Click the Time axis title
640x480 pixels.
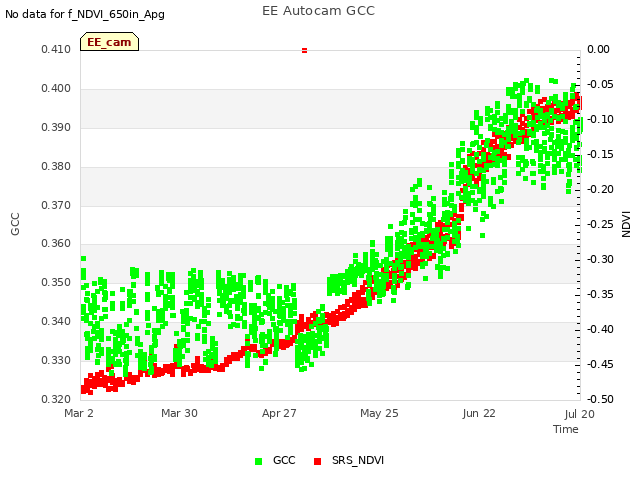566,429
